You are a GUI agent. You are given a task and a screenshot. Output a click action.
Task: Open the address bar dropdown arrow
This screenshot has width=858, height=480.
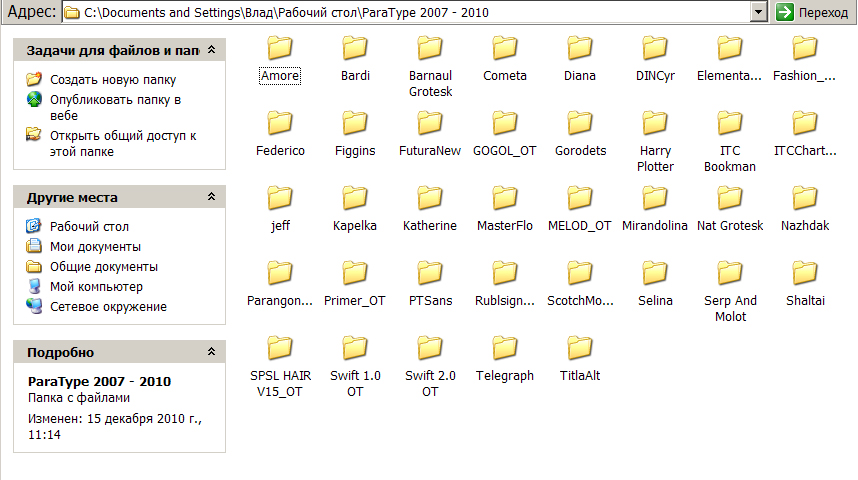coord(758,12)
